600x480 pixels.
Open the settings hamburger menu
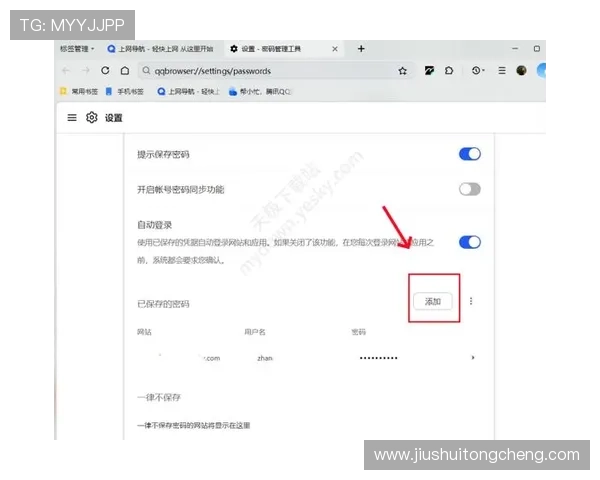(72, 117)
